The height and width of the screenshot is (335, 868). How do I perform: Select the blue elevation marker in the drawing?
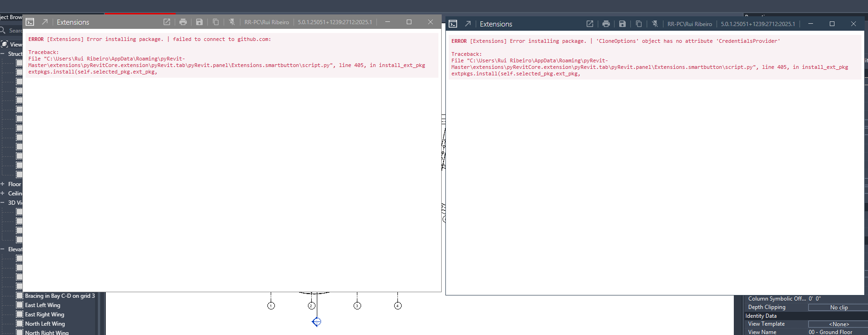coord(317,322)
